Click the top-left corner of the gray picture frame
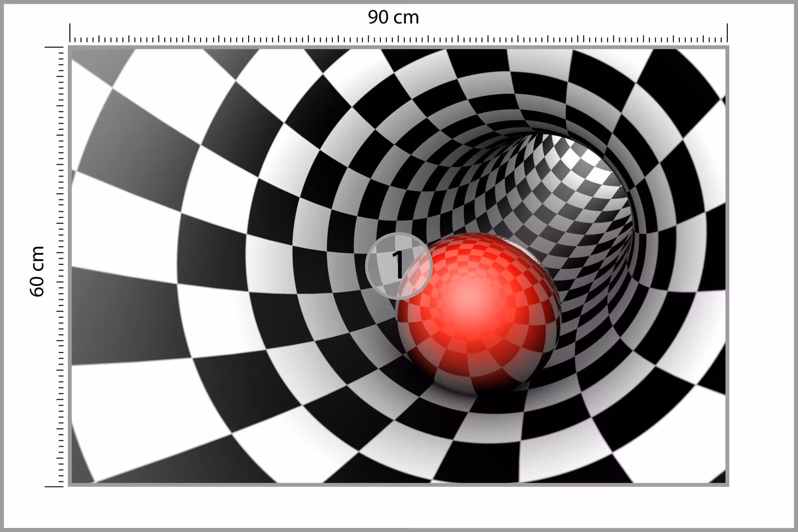 click(70, 47)
